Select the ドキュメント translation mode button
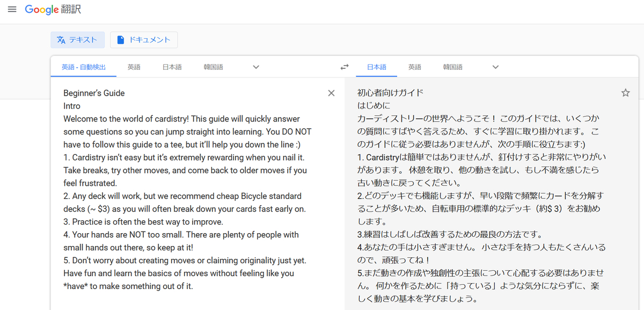Viewport: 644px width, 310px height. click(144, 40)
